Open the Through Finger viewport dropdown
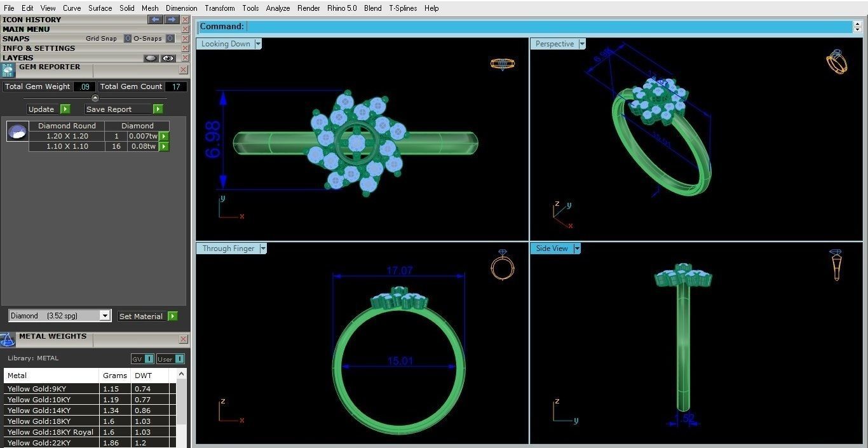868x448 pixels. [x=263, y=248]
